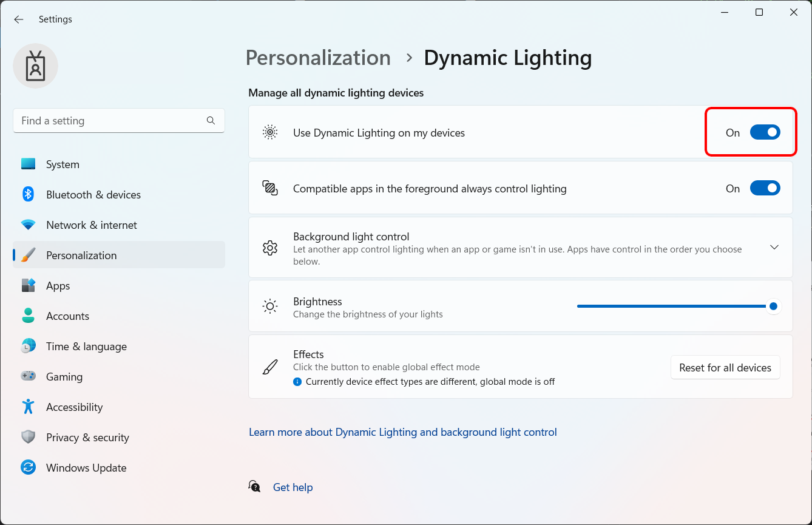Open System settings in sidebar
Viewport: 812px width, 525px height.
pos(63,164)
